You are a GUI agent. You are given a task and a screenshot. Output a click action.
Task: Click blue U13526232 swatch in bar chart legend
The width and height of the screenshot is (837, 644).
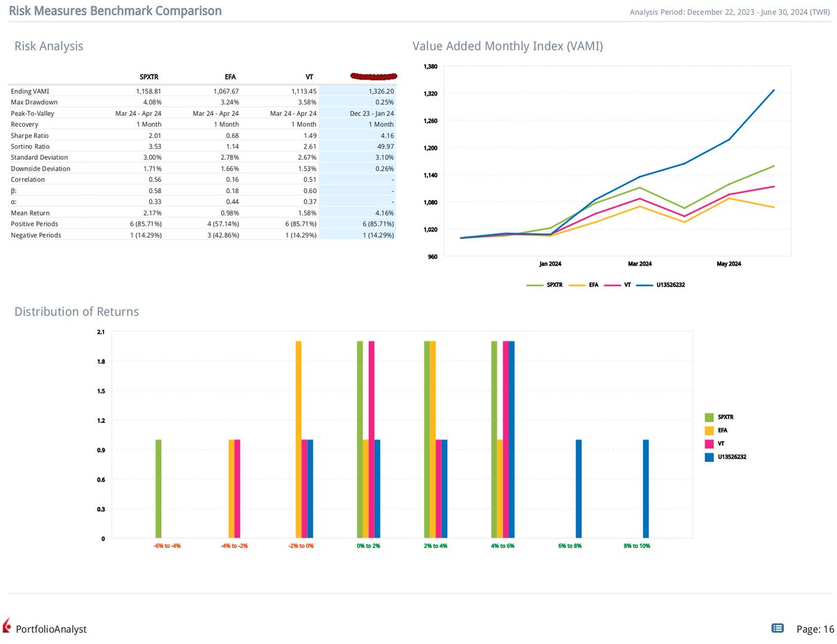709,457
